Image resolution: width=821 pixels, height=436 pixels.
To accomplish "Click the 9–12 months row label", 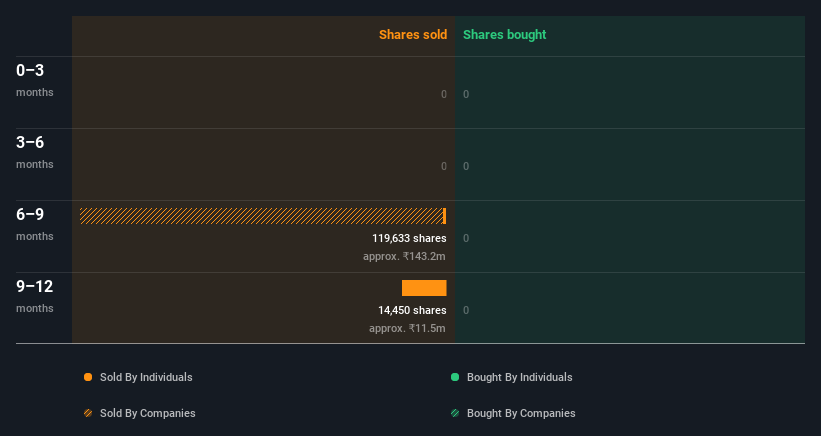I will [35, 297].
